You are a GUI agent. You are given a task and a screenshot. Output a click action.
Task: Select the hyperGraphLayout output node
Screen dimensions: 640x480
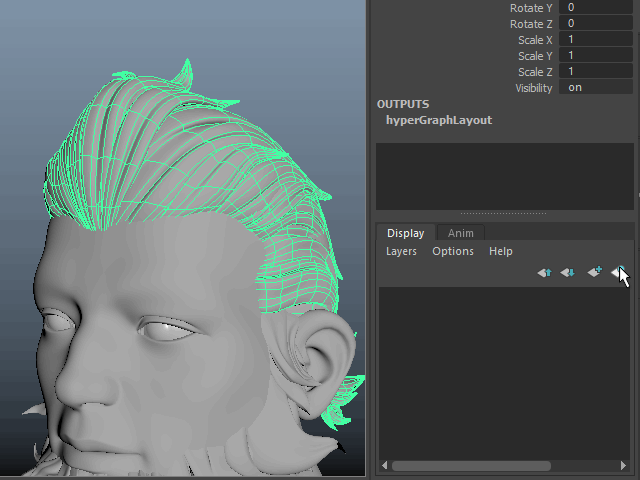pos(438,120)
